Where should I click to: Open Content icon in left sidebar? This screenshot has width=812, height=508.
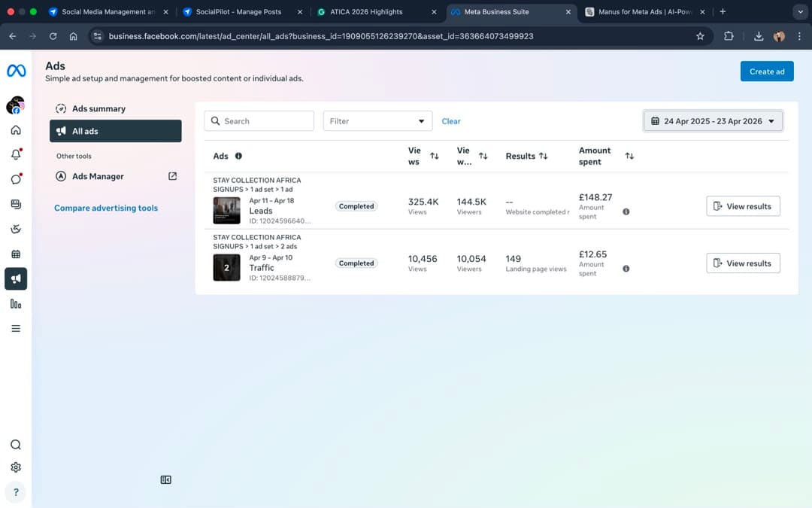[16, 204]
